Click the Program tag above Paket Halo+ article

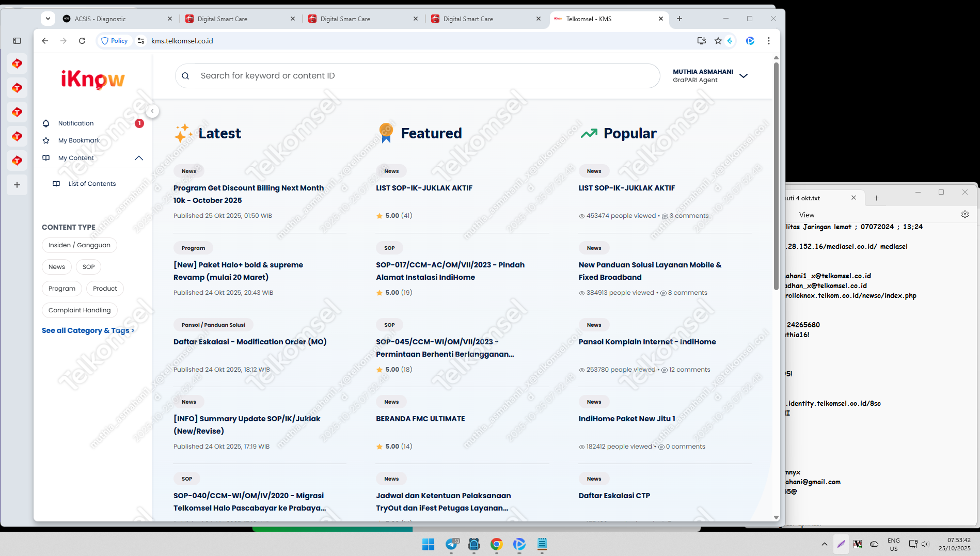click(194, 248)
